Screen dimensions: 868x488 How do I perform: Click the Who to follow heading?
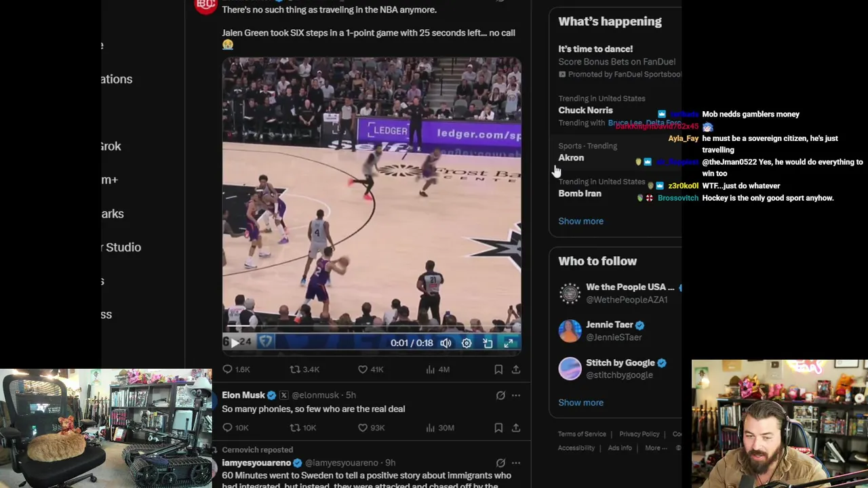point(597,261)
